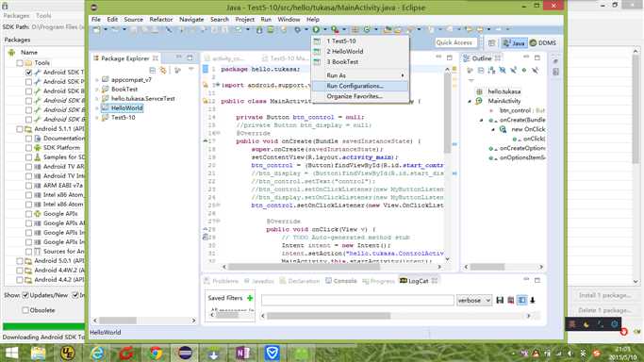Click the Run External Tools icon
644x362 pixels.
coord(335,29)
